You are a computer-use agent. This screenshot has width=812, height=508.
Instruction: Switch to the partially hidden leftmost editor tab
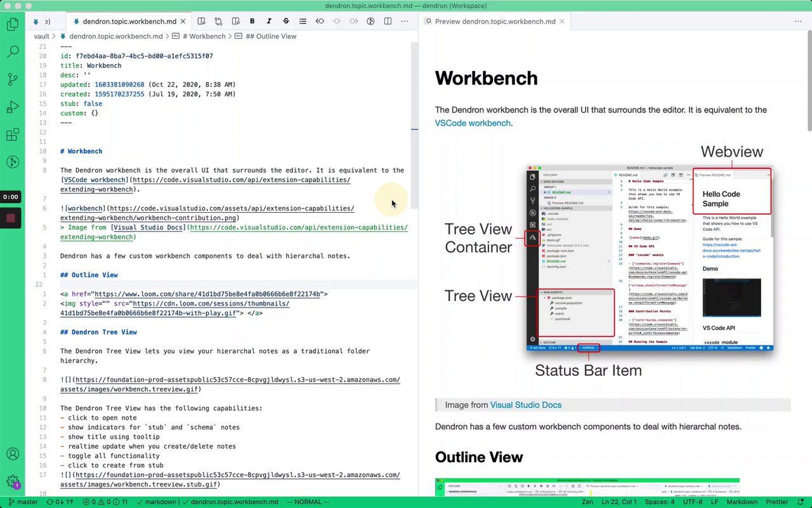tap(46, 22)
